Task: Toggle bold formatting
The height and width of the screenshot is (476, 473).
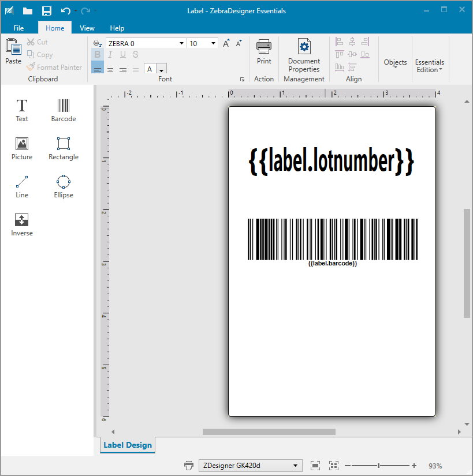Action: pos(97,55)
